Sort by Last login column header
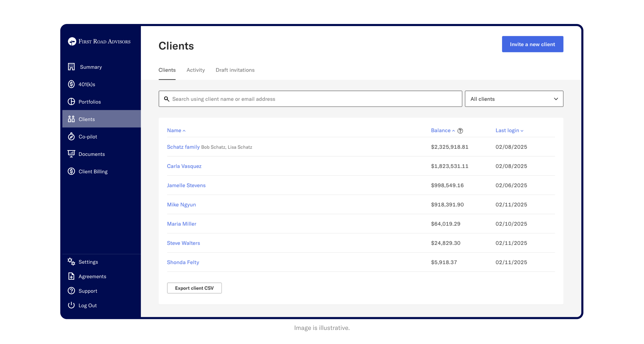Image resolution: width=644 pixels, height=344 pixels. (x=509, y=130)
